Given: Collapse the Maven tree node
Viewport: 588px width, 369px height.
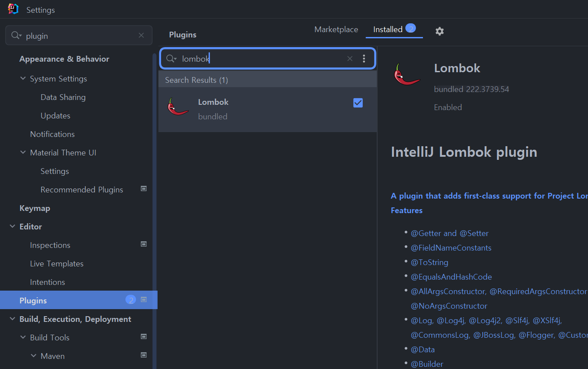Looking at the screenshot, I should (x=33, y=356).
